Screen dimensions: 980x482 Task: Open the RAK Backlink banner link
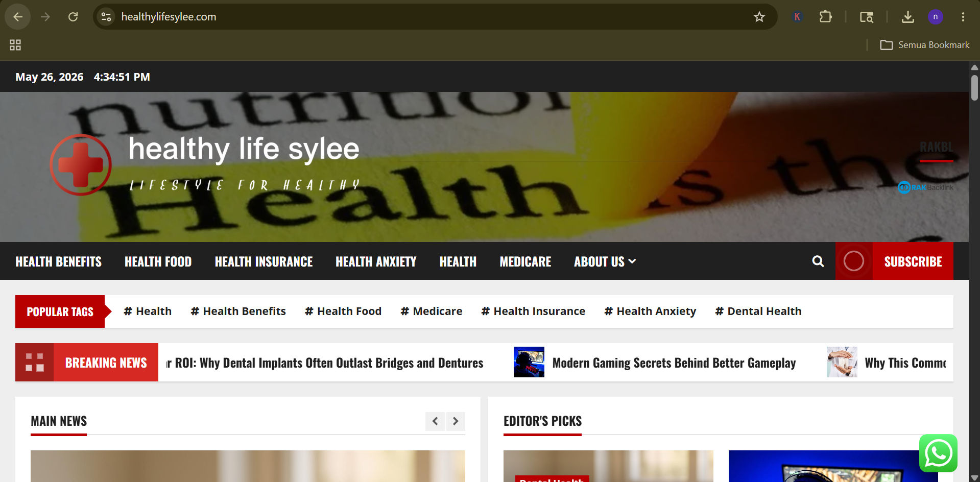(x=925, y=187)
